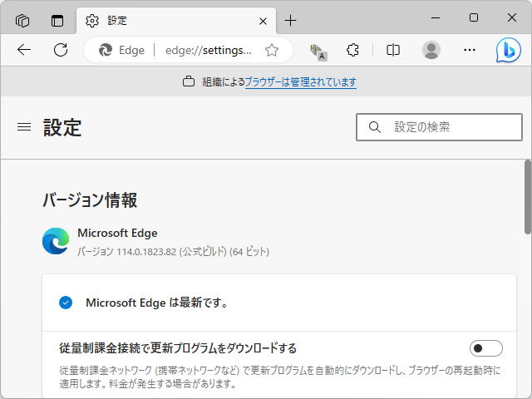Screen dimensions: 532x399
Task: Click the edge://settings address bar text
Action: tap(209, 50)
